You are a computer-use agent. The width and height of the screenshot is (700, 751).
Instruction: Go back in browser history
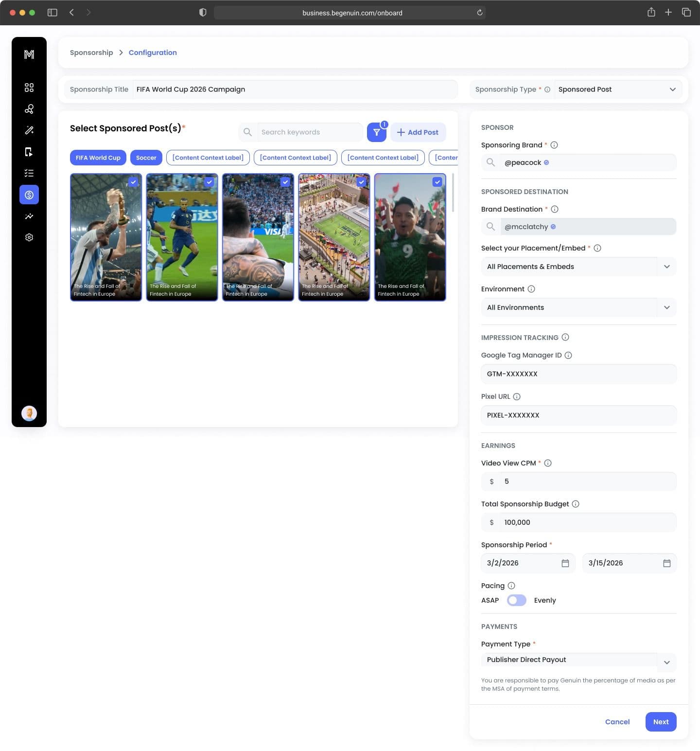71,13
